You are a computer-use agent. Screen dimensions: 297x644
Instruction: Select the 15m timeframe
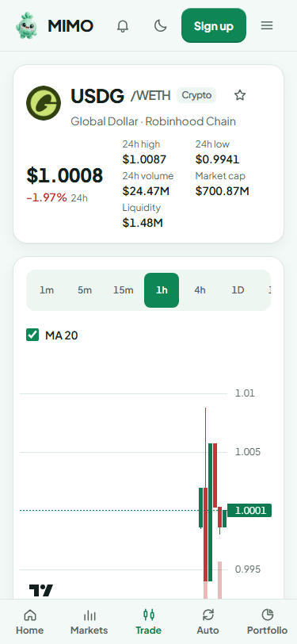[123, 290]
